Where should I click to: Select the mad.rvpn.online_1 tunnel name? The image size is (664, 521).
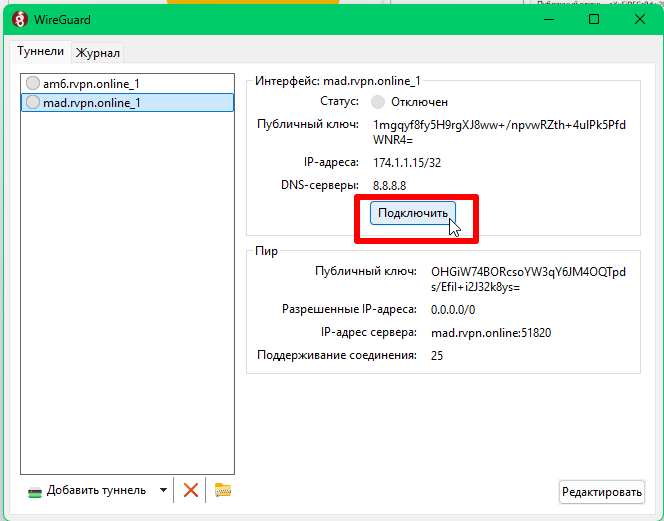[x=92, y=102]
